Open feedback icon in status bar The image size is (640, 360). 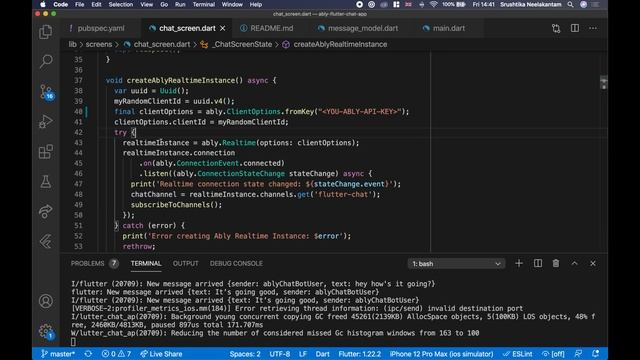click(578, 354)
